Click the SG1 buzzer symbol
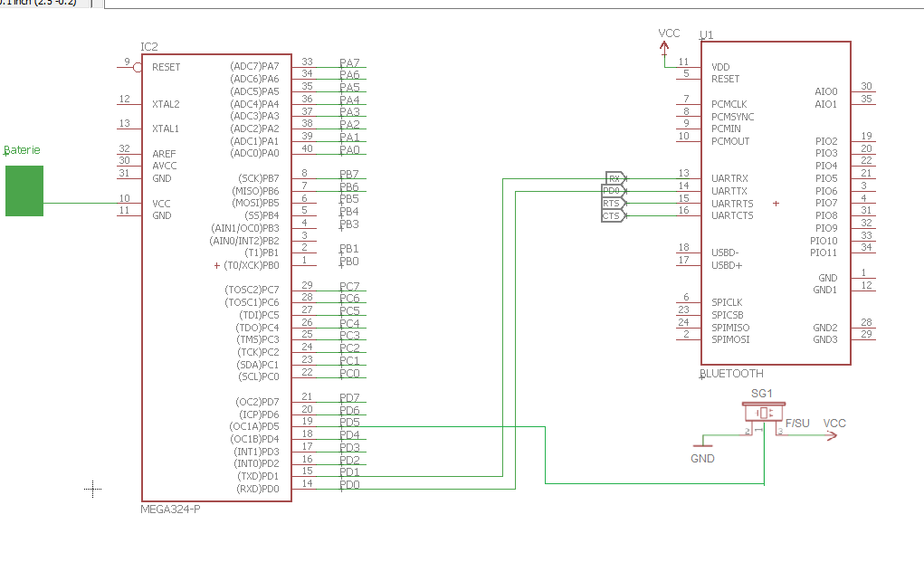 point(763,413)
